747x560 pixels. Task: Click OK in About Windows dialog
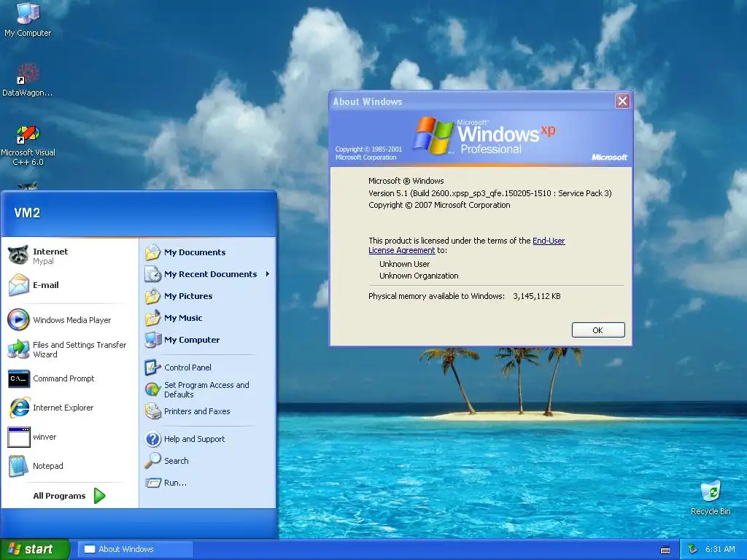[598, 330]
